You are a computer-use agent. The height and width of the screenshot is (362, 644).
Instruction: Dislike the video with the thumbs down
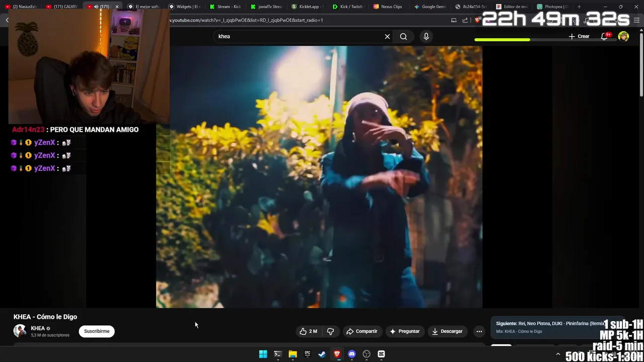coord(331,331)
